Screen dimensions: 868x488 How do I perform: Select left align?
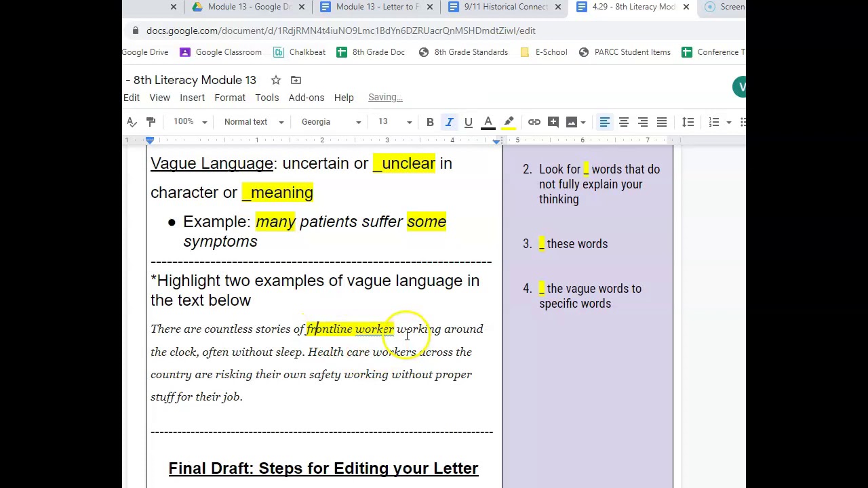[x=605, y=122]
